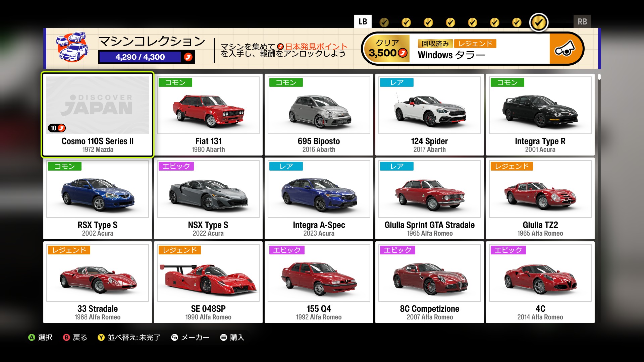The height and width of the screenshot is (362, 644).
Task: Select the 33 Stradale car thumbnail
Action: click(x=98, y=273)
